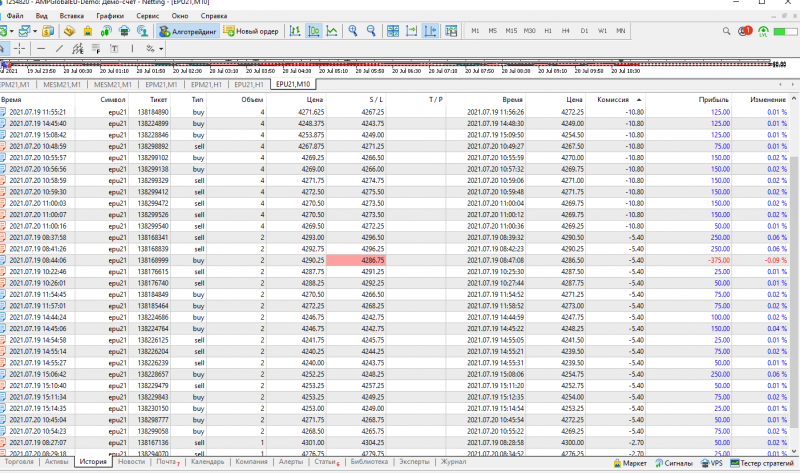Expand the new chart dropdown arrow

coord(11,31)
